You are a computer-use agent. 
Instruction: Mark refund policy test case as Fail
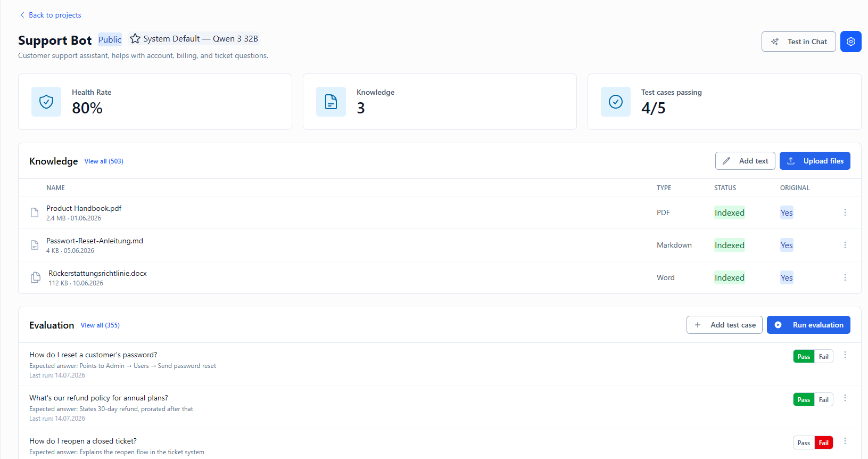coord(823,400)
